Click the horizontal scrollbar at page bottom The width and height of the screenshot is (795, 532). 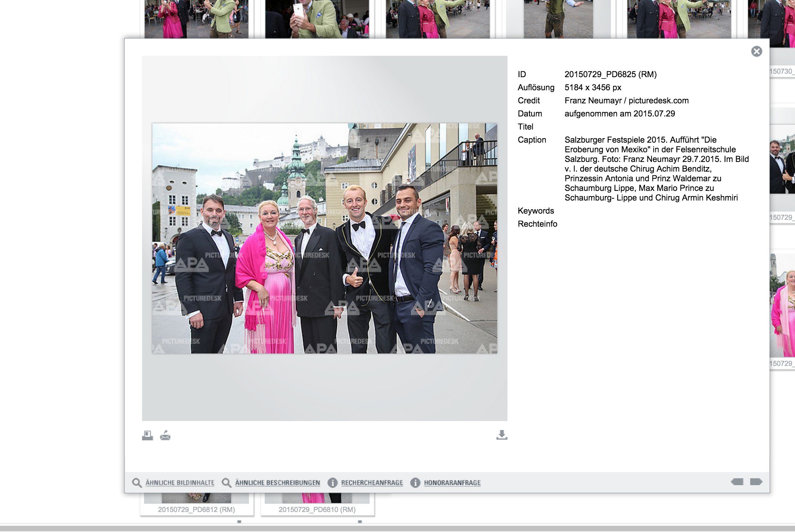tap(397, 528)
